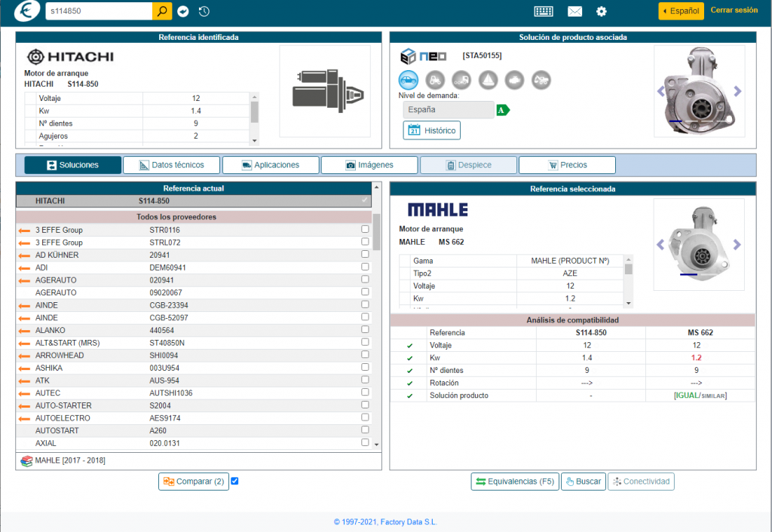Click orange arrow of 3 EFFE STR0116
The height and width of the screenshot is (532, 772).
(x=24, y=231)
